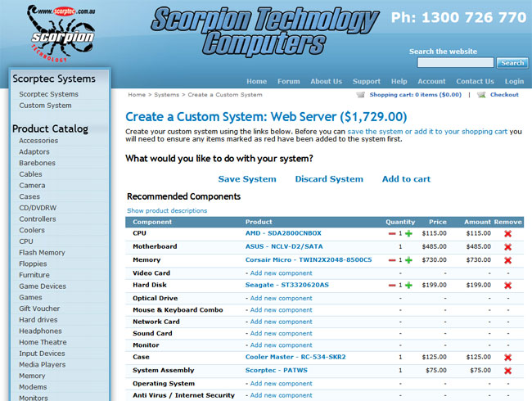This screenshot has width=532, height=401.
Task: Focus the website search input field
Action: (455, 63)
